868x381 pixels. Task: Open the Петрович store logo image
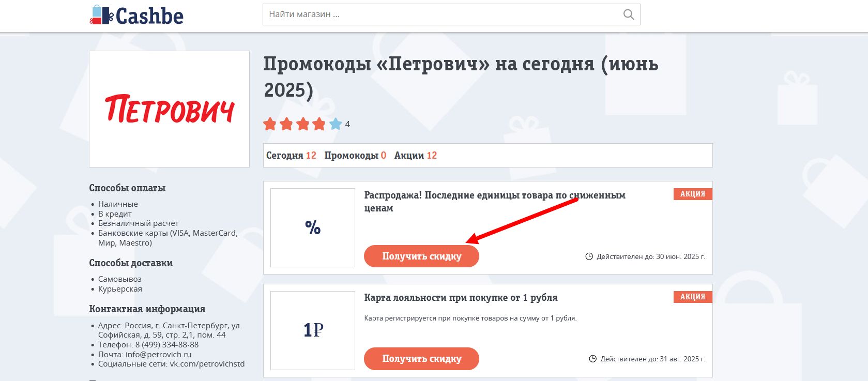pos(169,109)
